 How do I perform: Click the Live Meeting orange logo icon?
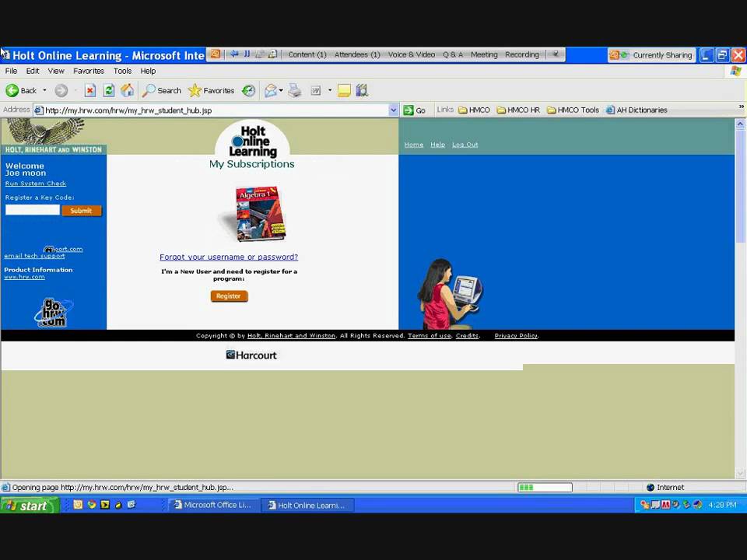[216, 54]
